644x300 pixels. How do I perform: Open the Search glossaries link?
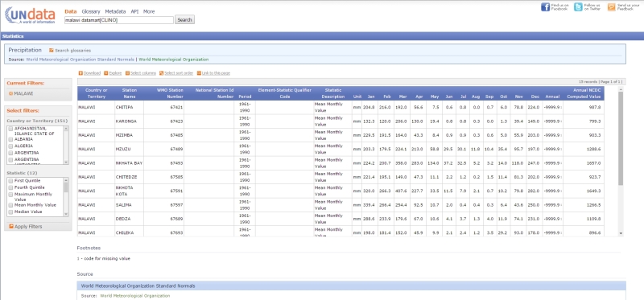[73, 51]
